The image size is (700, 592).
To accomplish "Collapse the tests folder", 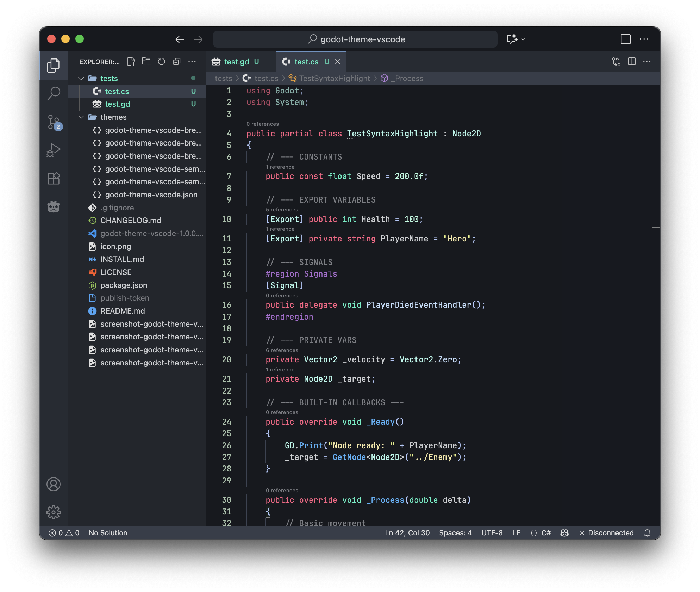I will (x=81, y=78).
